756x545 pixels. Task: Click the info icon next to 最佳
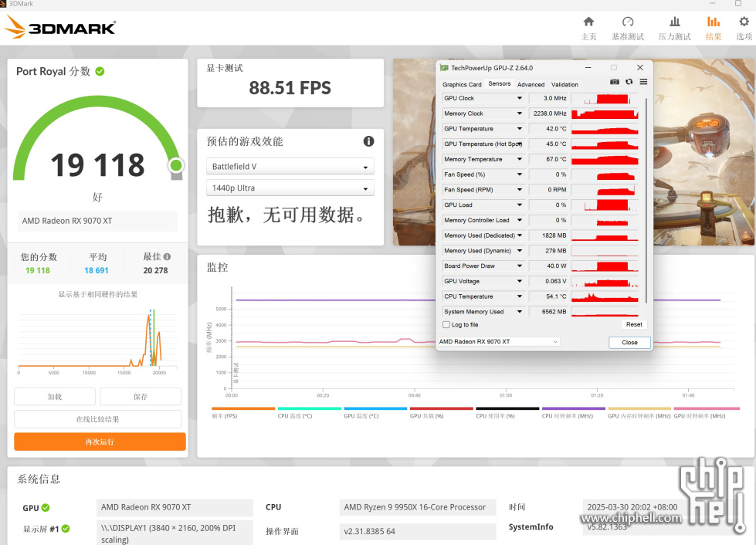pyautogui.click(x=167, y=257)
